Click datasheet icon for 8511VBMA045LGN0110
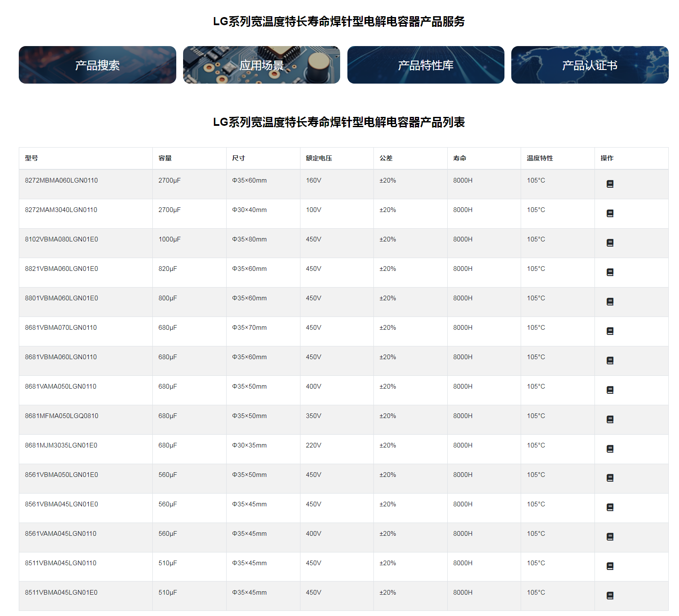679x616 pixels. (610, 567)
